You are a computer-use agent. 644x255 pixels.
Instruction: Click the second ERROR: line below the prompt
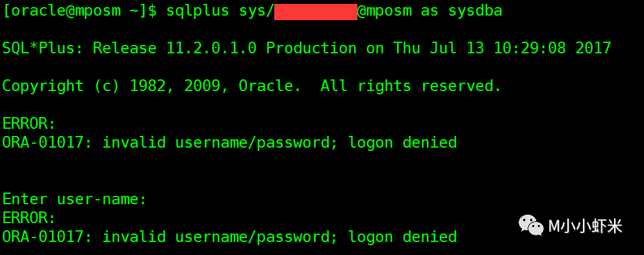29,217
